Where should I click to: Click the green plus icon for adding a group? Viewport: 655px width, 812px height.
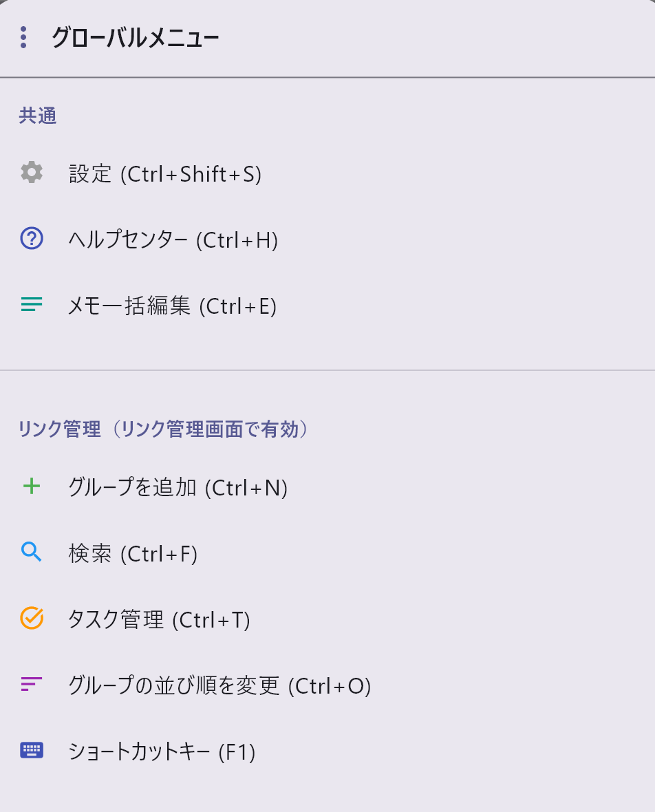(x=30, y=487)
